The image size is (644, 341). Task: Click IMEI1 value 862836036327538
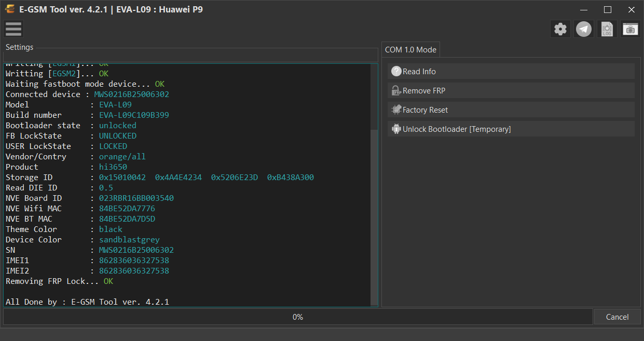(134, 260)
